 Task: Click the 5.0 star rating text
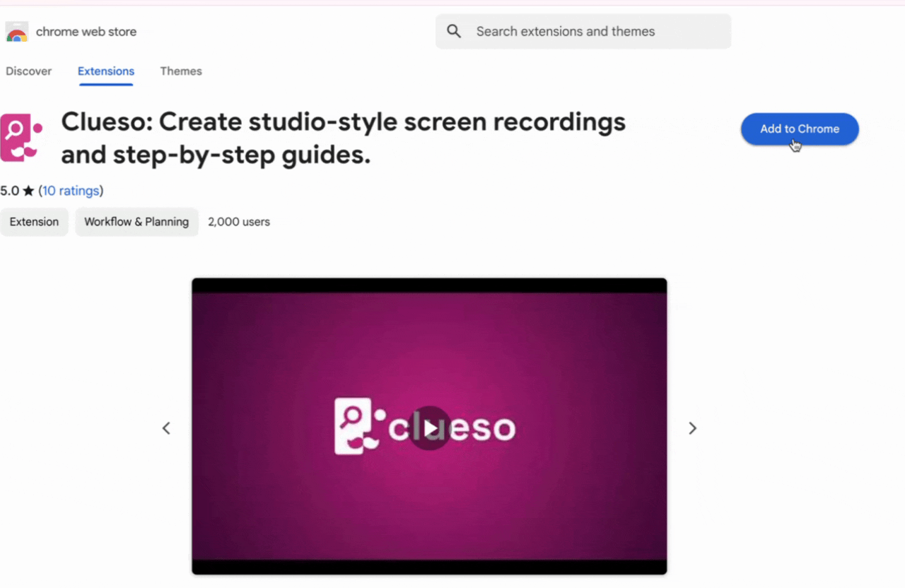[17, 191]
